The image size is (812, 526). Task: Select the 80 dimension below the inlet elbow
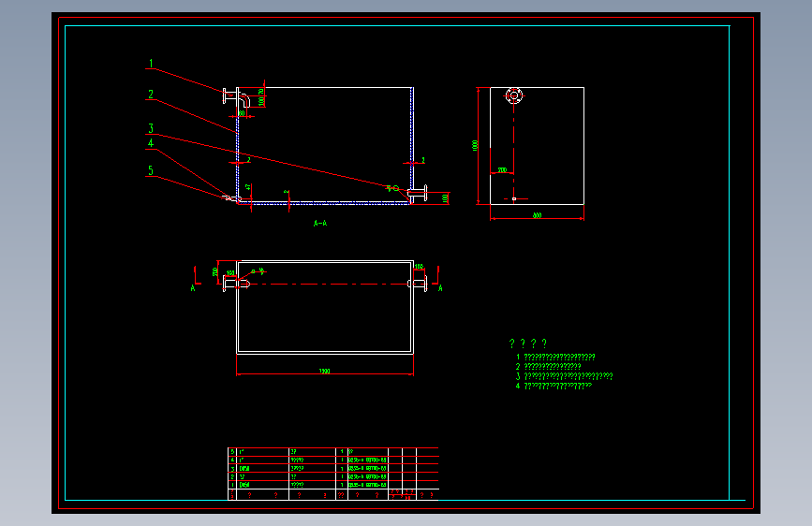242,113
